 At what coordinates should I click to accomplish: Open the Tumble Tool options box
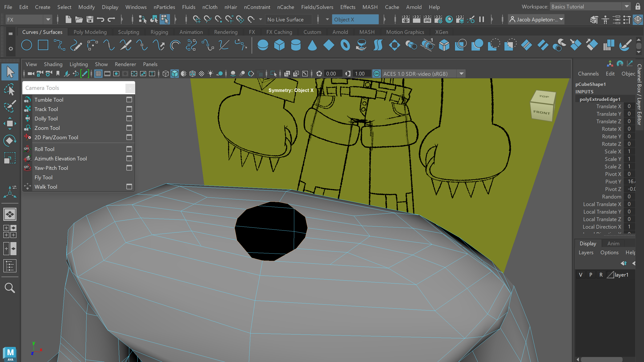[x=129, y=100]
